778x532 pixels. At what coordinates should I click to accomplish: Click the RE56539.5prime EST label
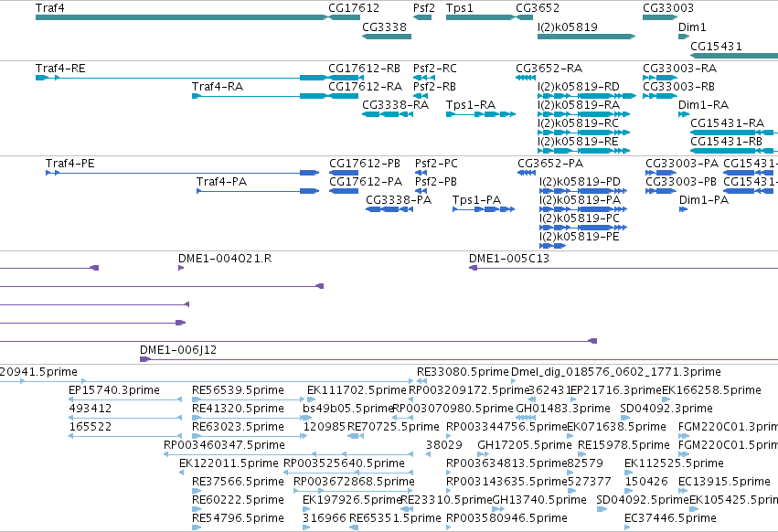coord(238,390)
